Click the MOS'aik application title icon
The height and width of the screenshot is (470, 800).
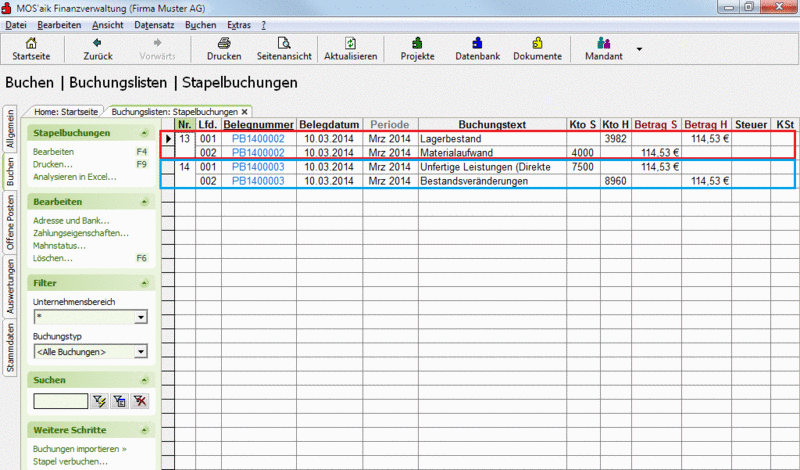click(7, 8)
